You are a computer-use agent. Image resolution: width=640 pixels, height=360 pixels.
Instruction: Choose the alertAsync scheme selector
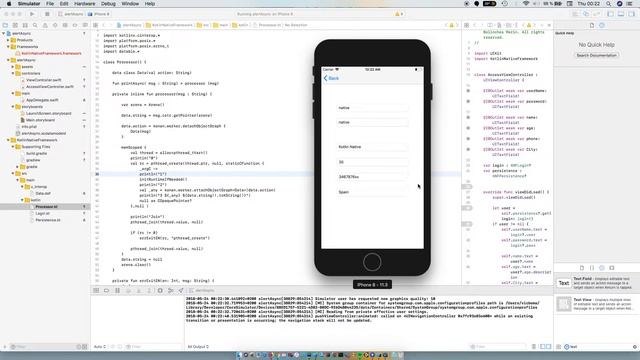coord(71,14)
